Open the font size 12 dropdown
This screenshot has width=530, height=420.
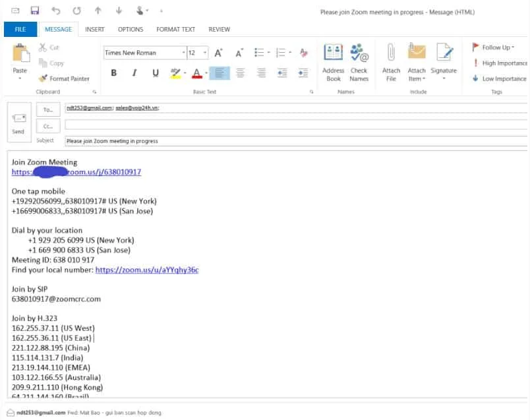[x=205, y=53]
